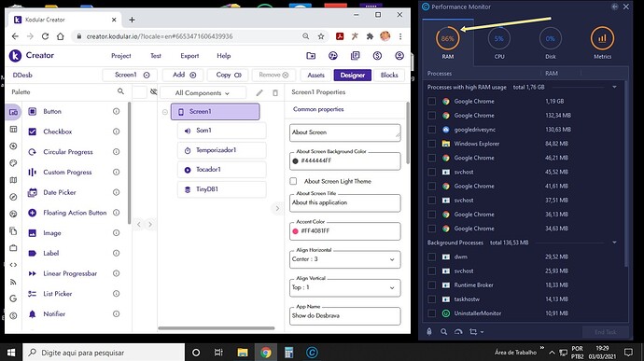644x361 pixels.
Task: Check the dwm process box
Action: pos(431,257)
